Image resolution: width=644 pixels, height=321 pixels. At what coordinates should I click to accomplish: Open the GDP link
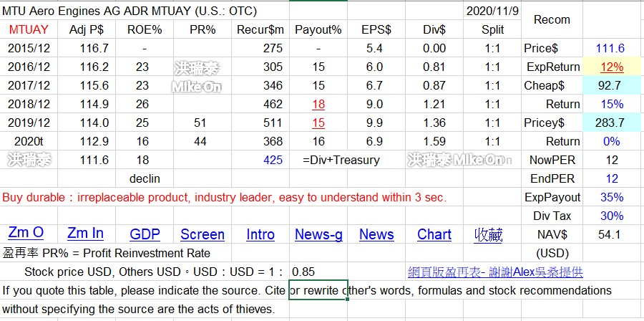[145, 234]
